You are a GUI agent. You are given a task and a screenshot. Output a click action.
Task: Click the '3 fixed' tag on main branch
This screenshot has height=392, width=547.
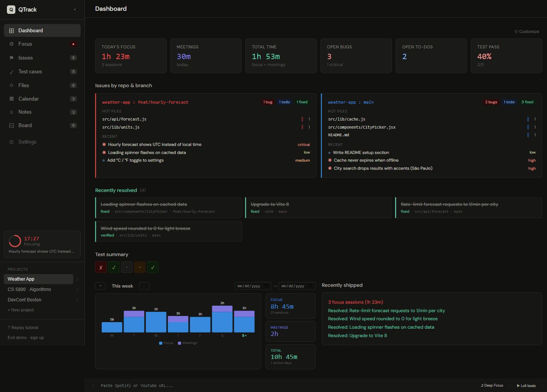click(527, 102)
